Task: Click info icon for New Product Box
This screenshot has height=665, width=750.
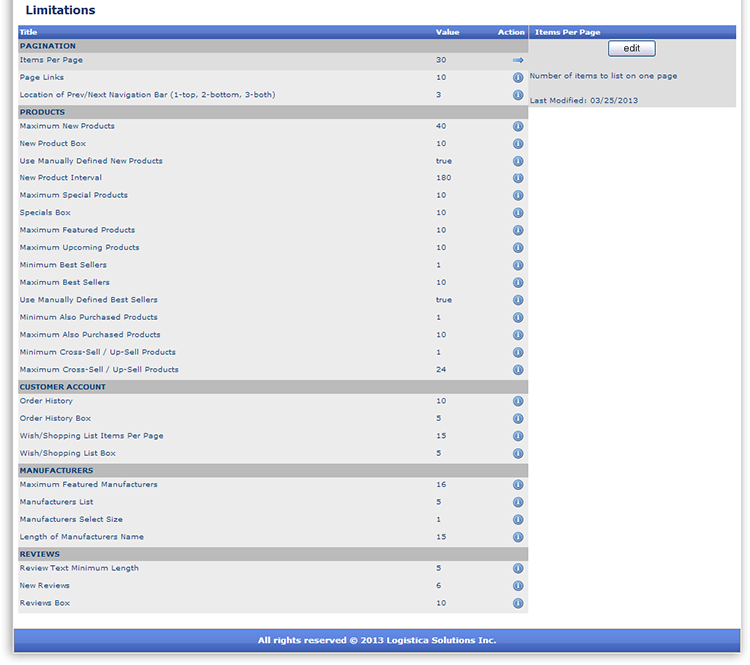Action: [518, 144]
